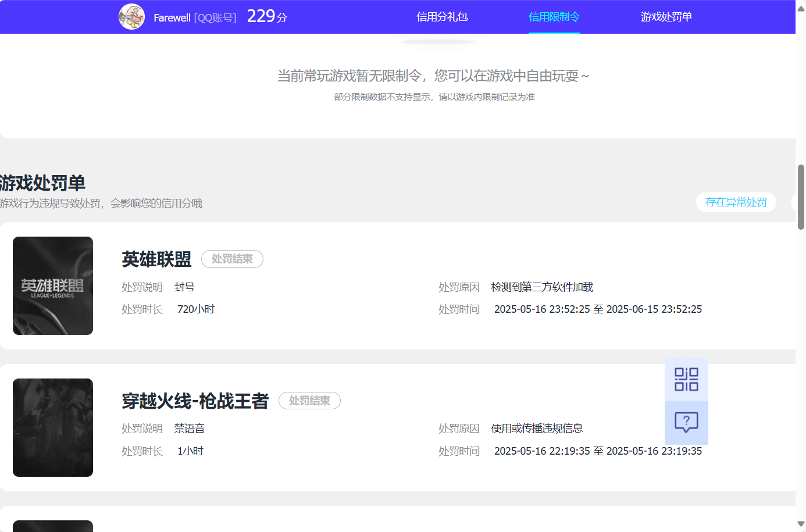The width and height of the screenshot is (806, 532).
Task: Click 处罚结束 badge beside 穿越火线-枪战王者
Action: pos(309,401)
